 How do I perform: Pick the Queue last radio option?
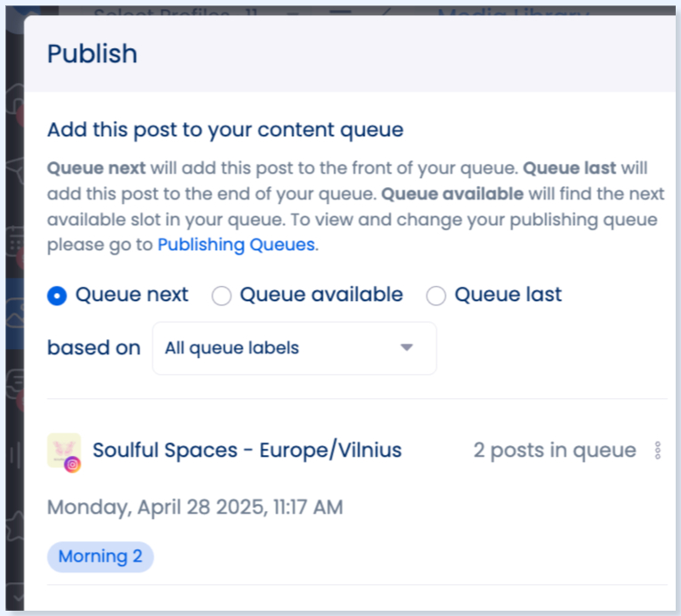coord(436,296)
